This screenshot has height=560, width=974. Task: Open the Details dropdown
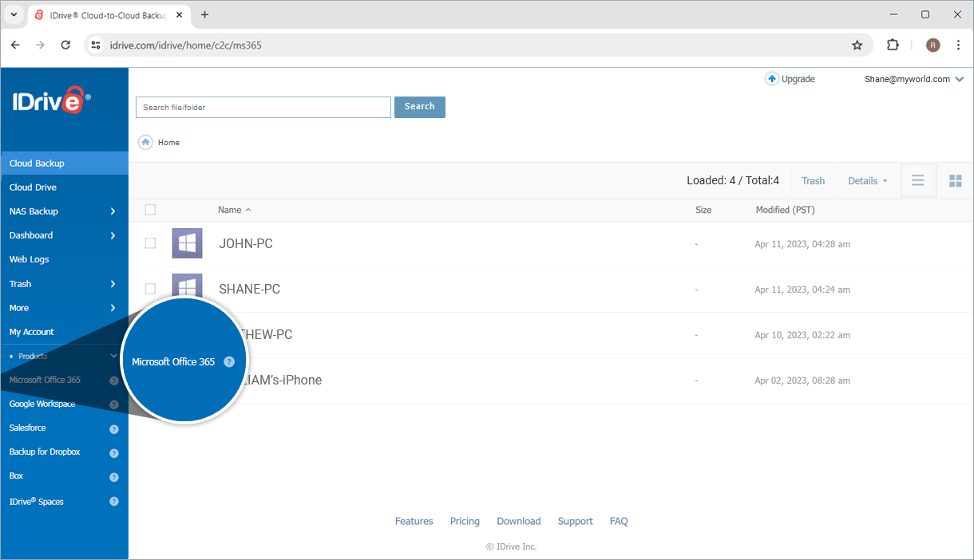coord(867,181)
